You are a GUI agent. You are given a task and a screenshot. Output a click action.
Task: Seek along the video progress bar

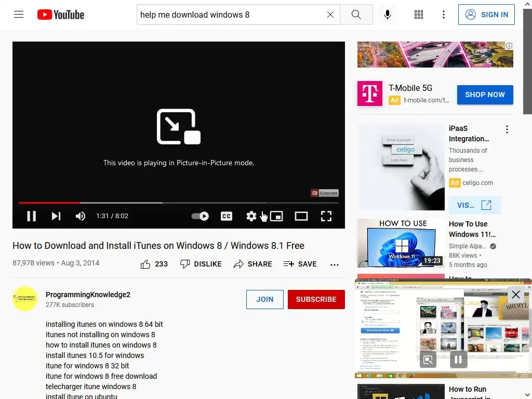(x=179, y=203)
